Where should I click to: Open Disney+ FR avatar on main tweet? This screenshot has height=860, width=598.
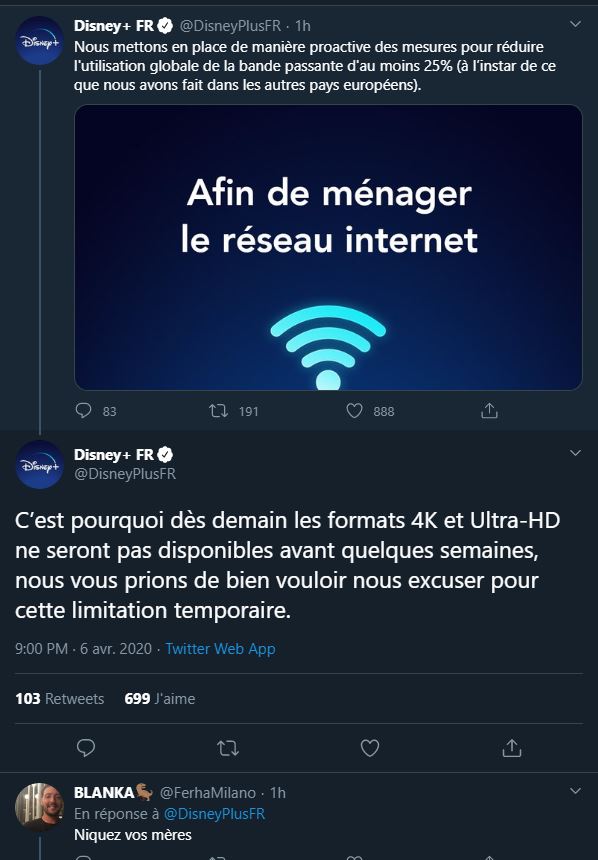coord(40,464)
